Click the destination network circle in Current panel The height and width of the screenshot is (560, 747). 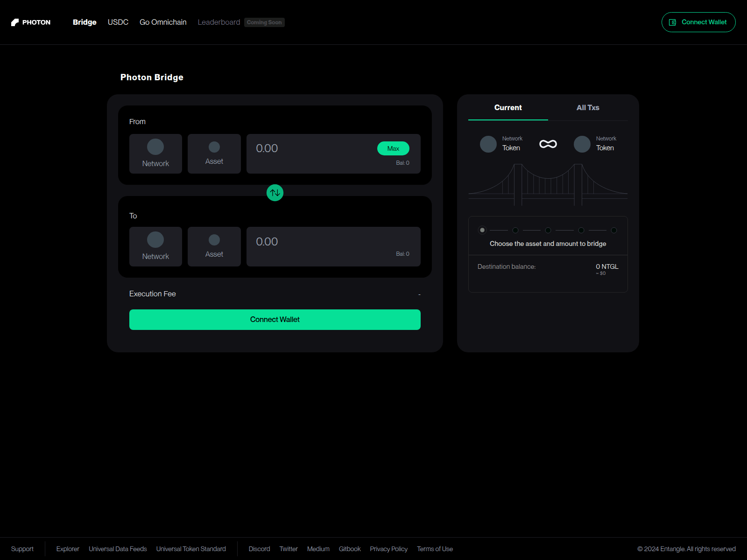582,144
